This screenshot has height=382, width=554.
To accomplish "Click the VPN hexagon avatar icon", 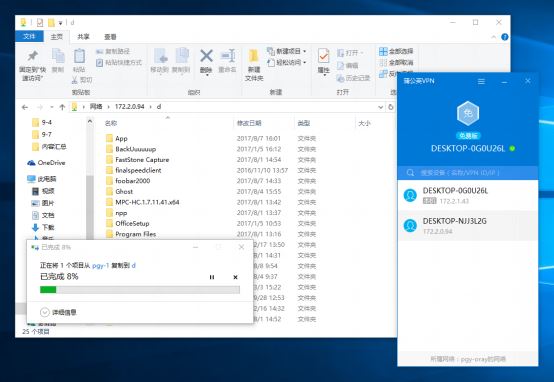I will 468,113.
